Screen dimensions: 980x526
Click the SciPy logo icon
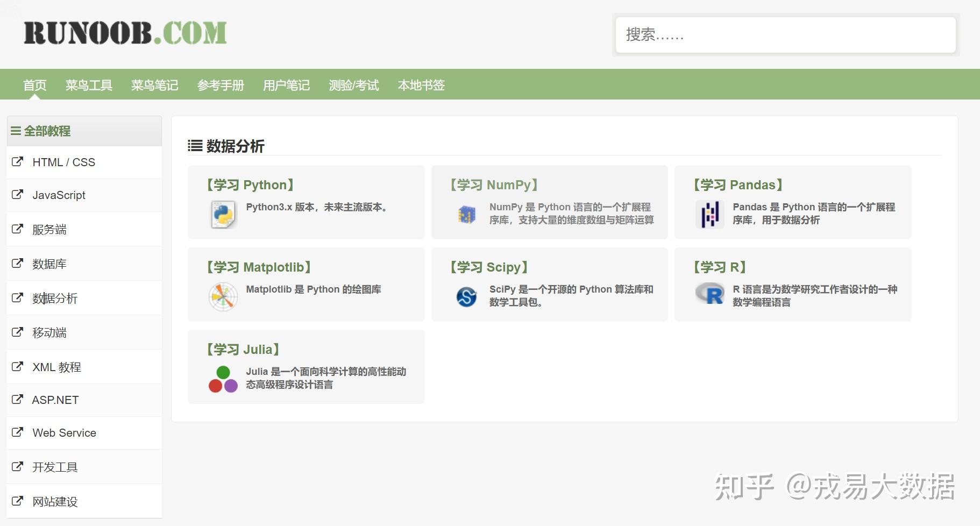(466, 296)
